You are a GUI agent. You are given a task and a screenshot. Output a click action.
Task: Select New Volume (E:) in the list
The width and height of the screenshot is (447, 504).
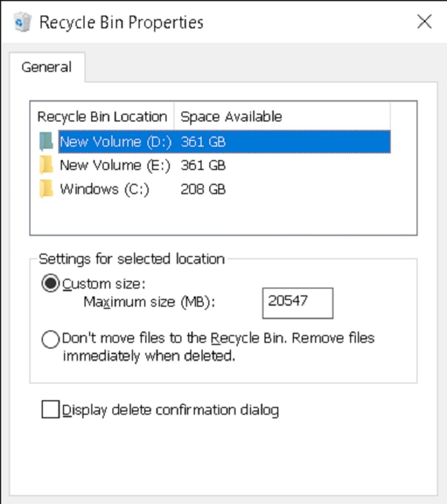pos(115,165)
